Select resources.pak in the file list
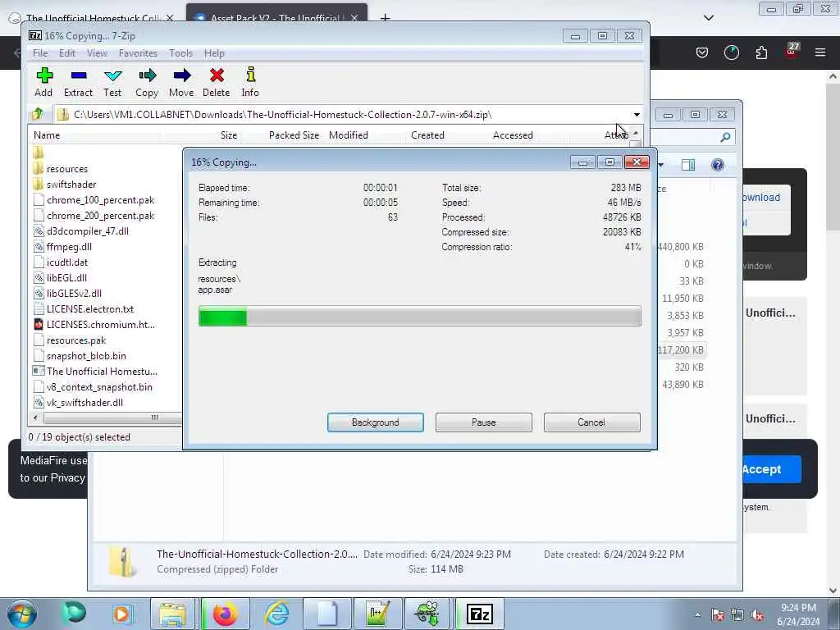The width and height of the screenshot is (840, 630). (x=76, y=340)
